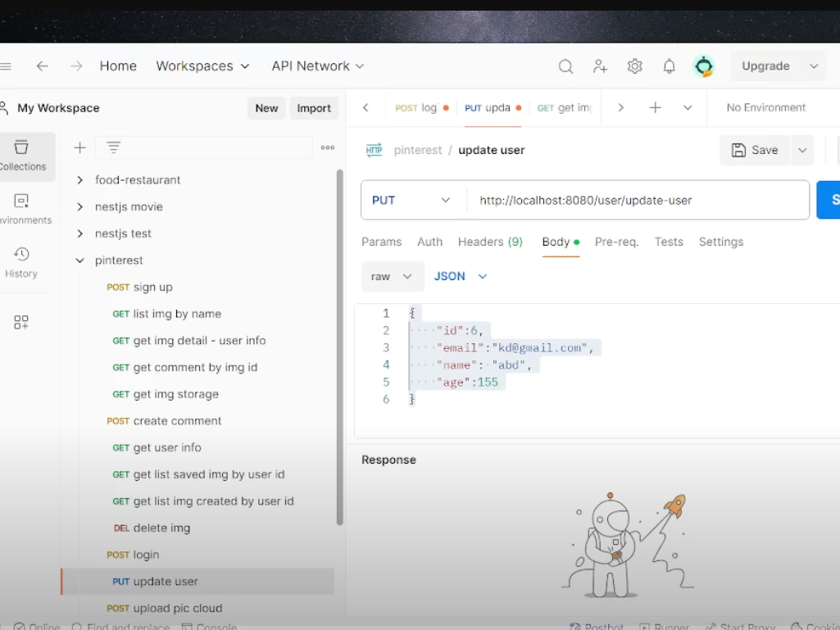Open the raw body type dropdown
This screenshot has height=630, width=840.
(x=392, y=276)
